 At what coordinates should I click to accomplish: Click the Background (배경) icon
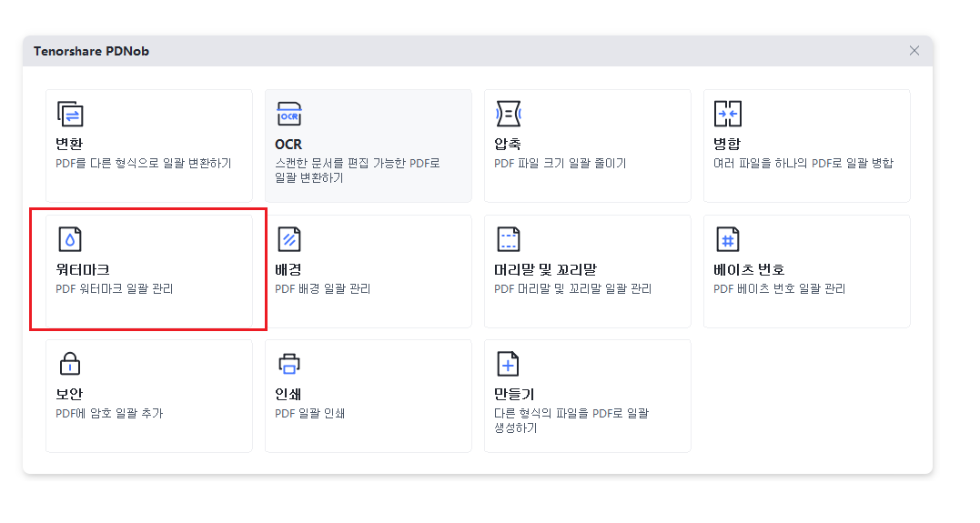(x=289, y=239)
